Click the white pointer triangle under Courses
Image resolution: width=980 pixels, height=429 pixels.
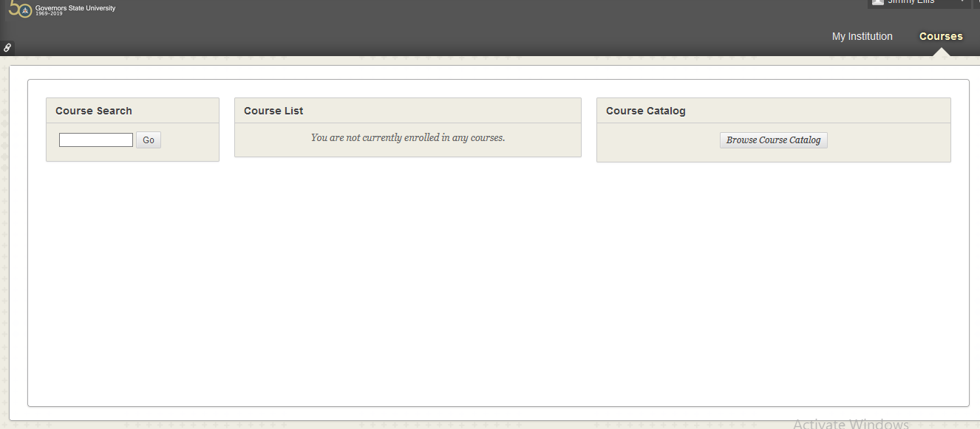(941, 52)
